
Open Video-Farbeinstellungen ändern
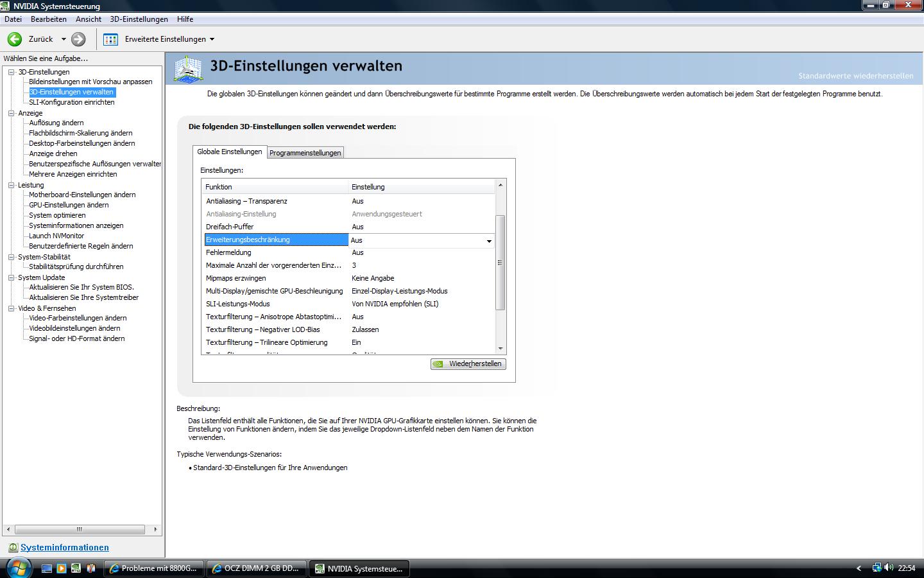pos(78,318)
